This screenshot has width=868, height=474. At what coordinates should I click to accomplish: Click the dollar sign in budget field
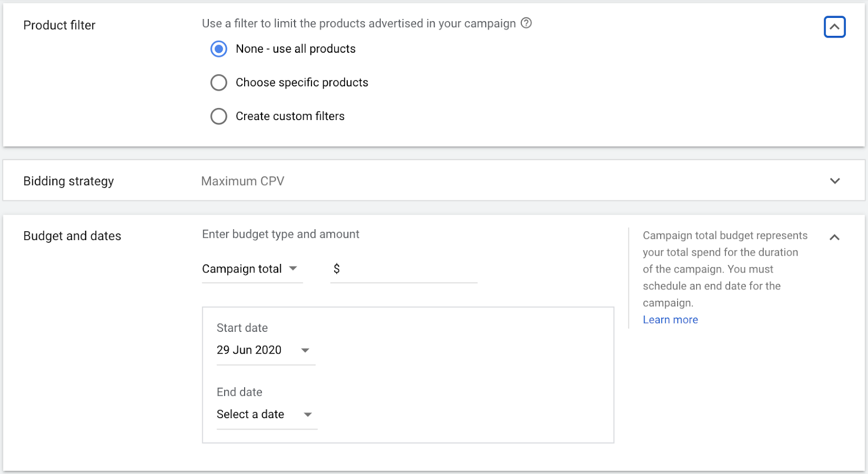pyautogui.click(x=336, y=269)
